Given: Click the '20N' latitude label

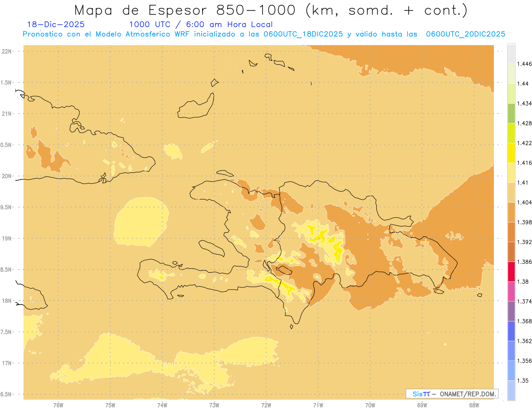Looking at the screenshot, I should [x=7, y=176].
